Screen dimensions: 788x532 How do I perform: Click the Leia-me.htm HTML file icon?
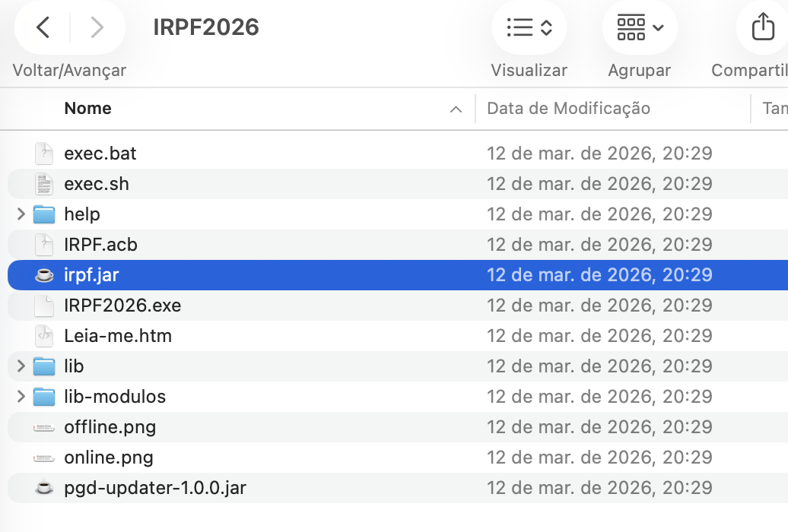coord(43,336)
